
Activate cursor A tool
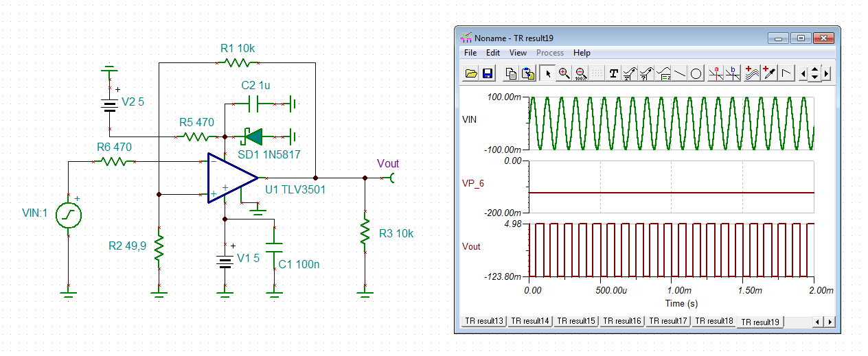pos(717,73)
